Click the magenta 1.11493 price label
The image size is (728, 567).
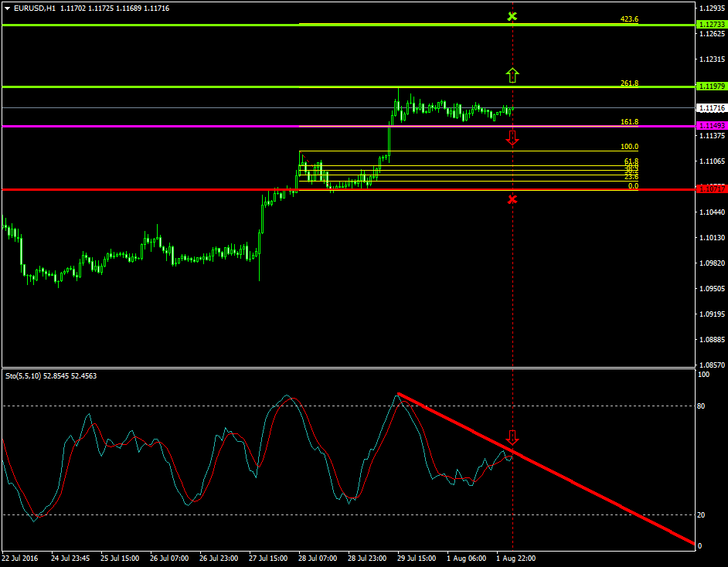(710, 126)
